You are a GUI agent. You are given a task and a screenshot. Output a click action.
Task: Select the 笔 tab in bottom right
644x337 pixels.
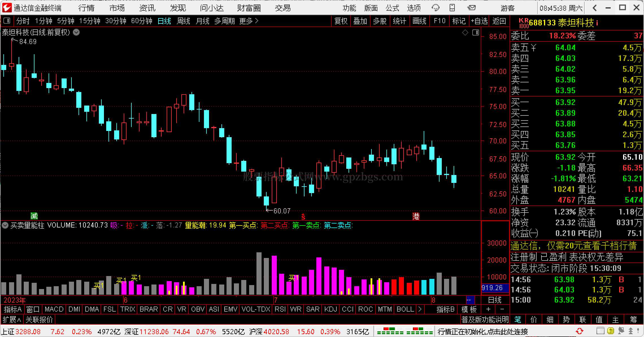click(518, 320)
